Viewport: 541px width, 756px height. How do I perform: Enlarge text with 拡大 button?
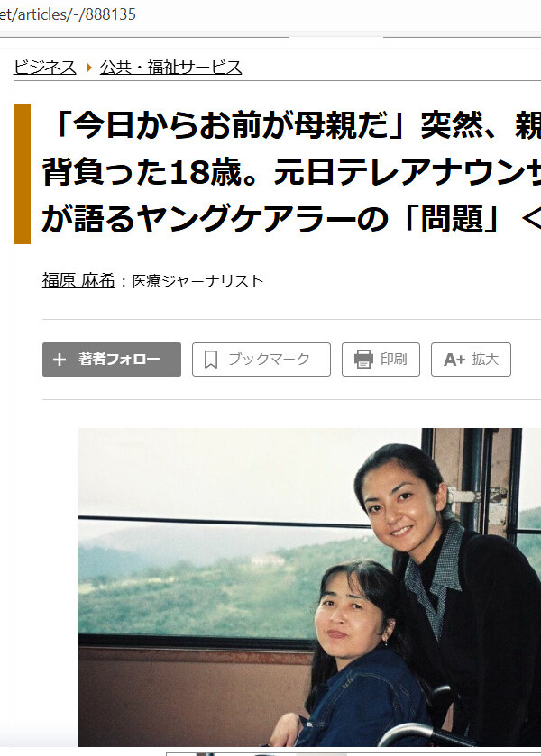click(471, 360)
